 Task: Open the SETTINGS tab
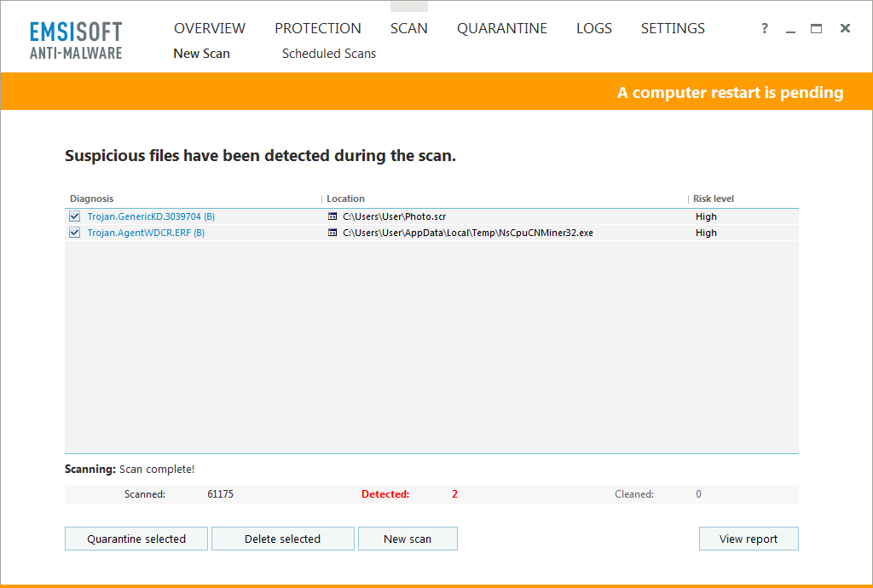pyautogui.click(x=674, y=28)
